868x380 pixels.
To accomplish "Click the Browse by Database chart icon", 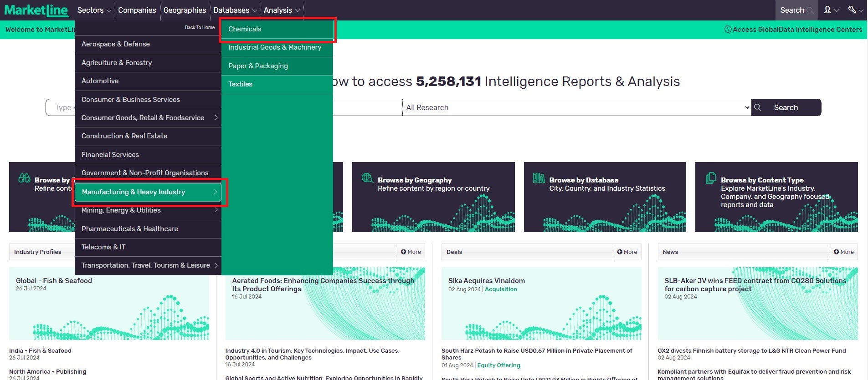I will pyautogui.click(x=539, y=178).
